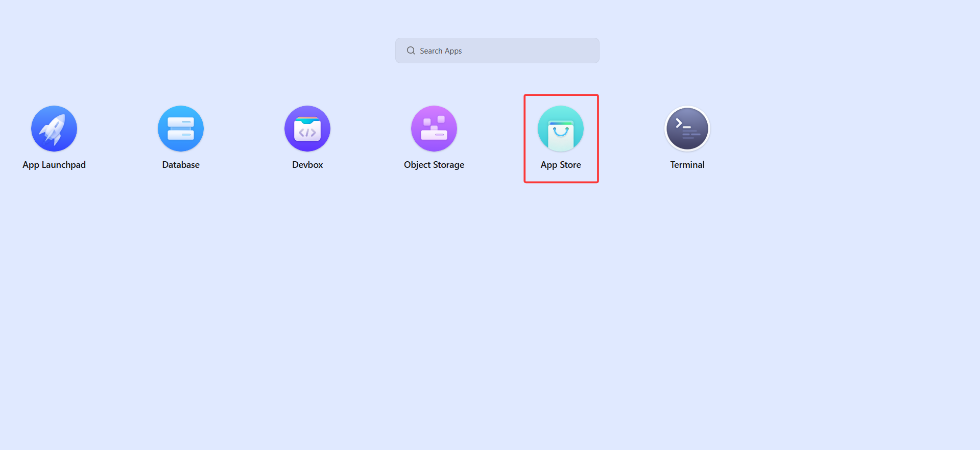Click the Search Apps input field

click(x=497, y=51)
